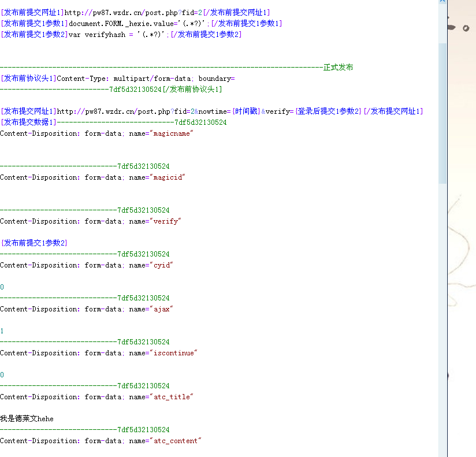
Task: Click the {登录后提交1参数2} placeholder
Action: coord(328,112)
